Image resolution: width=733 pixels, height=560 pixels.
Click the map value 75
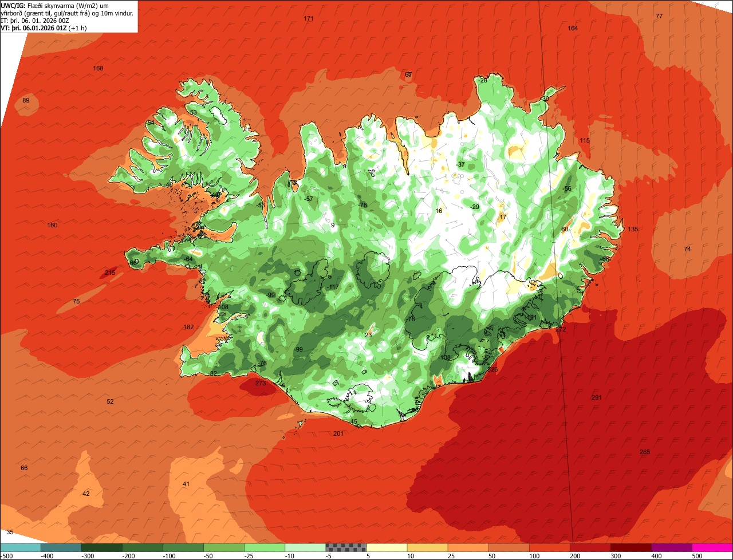pyautogui.click(x=76, y=301)
